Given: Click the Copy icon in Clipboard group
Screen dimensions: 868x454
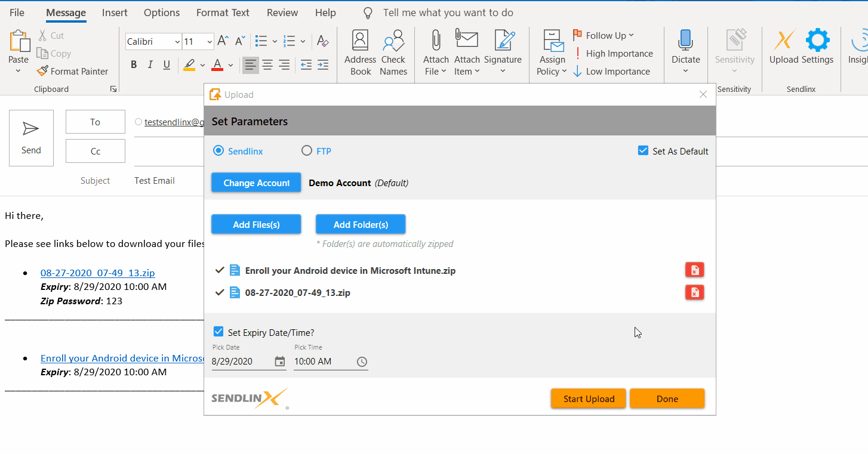Looking at the screenshot, I should click(x=42, y=54).
